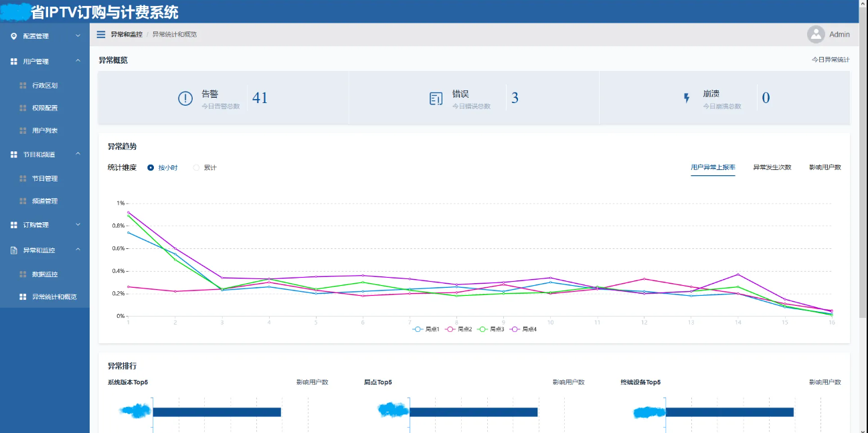Select the 累计 radio button
This screenshot has width=868, height=433.
point(196,167)
